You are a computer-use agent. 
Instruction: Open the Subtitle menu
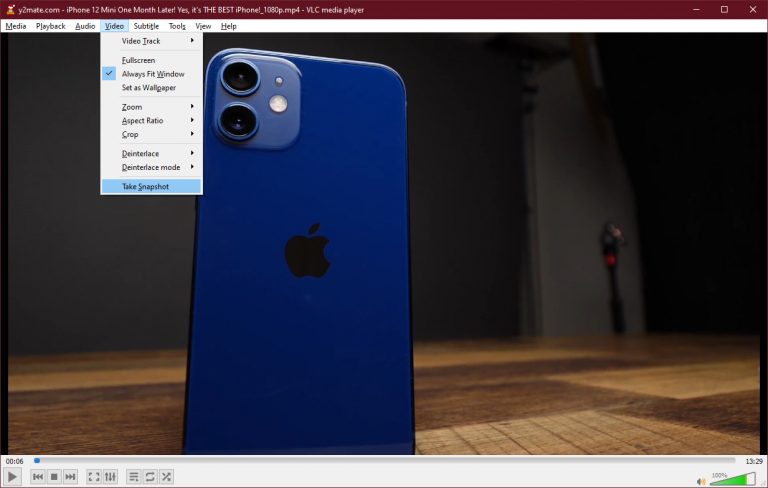coord(146,26)
